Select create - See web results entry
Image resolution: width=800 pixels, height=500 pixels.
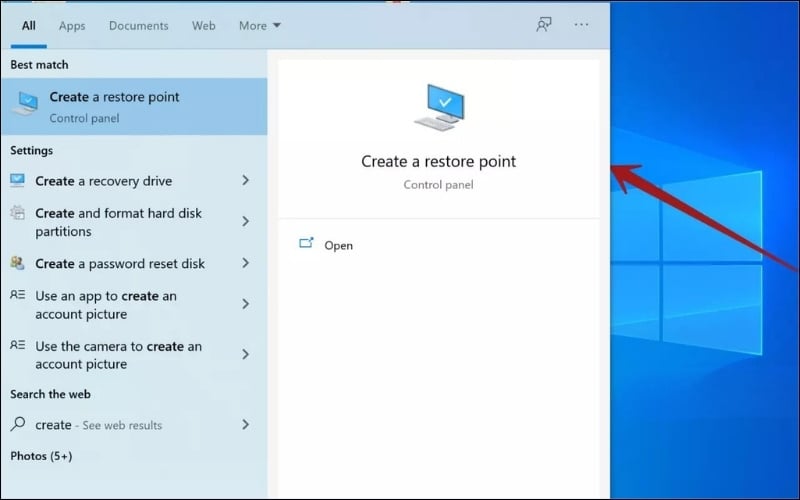(x=134, y=424)
